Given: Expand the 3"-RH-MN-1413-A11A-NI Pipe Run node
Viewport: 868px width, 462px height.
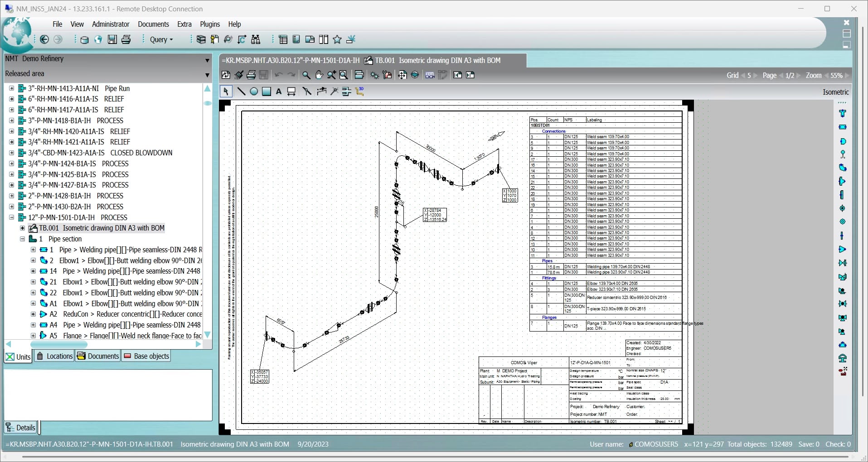Looking at the screenshot, I should pyautogui.click(x=12, y=88).
